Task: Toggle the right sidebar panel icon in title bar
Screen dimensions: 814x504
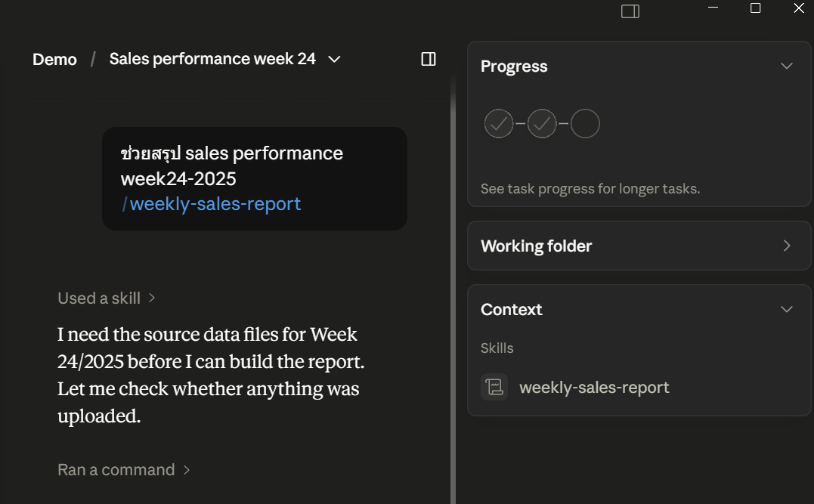Action: point(630,11)
